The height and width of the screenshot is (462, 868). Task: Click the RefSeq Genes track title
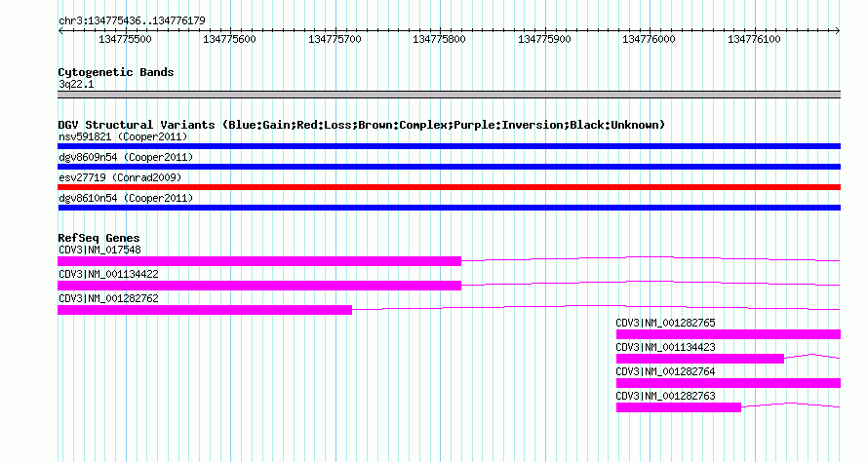99,238
